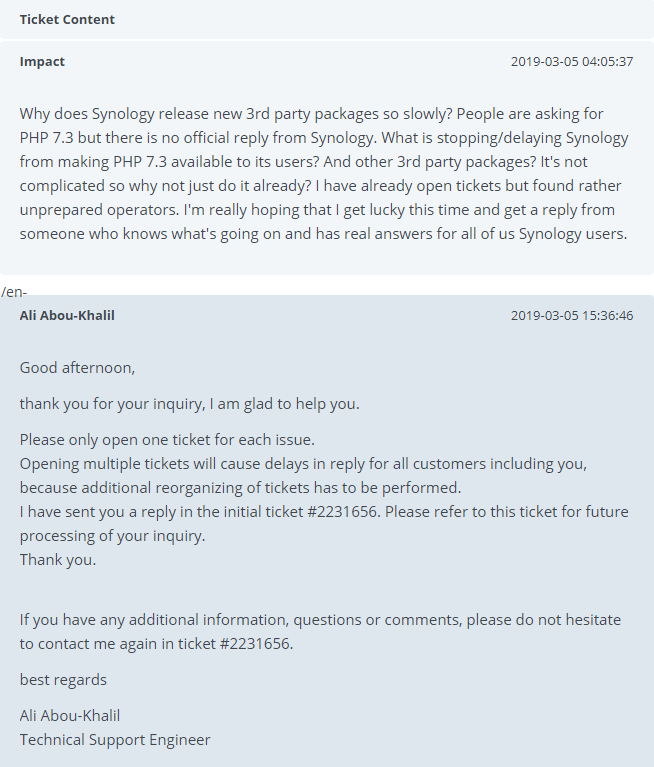This screenshot has height=767, width=654.
Task: Open ticket #2231656 in the 'initial ticket' sentence
Action: click(342, 512)
